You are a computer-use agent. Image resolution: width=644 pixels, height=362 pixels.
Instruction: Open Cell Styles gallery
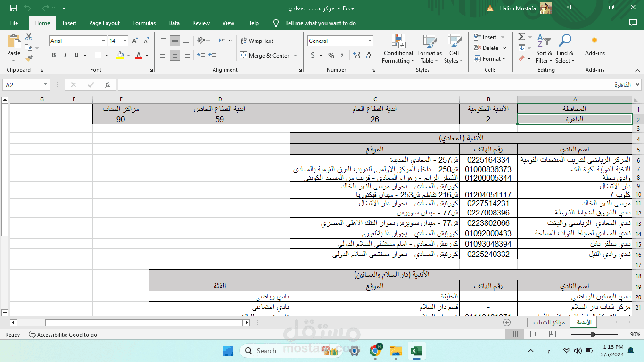pyautogui.click(x=454, y=49)
